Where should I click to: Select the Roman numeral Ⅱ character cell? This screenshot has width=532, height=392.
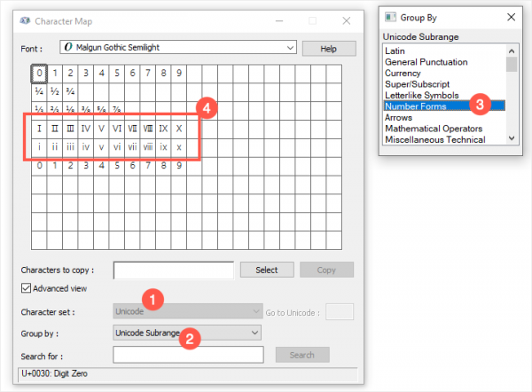55,129
